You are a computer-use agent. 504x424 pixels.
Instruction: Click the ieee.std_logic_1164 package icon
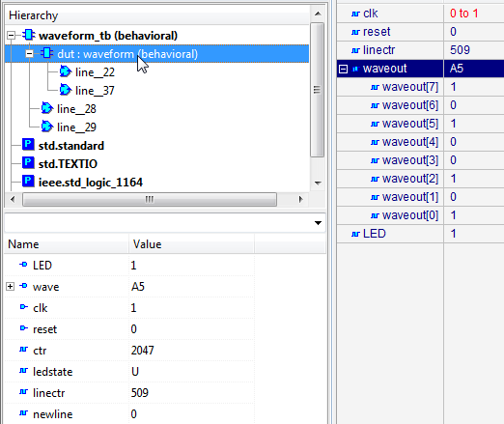(x=28, y=181)
